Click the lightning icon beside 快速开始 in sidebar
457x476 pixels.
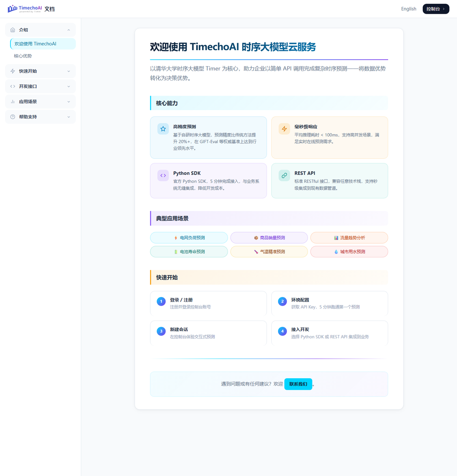pyautogui.click(x=13, y=71)
